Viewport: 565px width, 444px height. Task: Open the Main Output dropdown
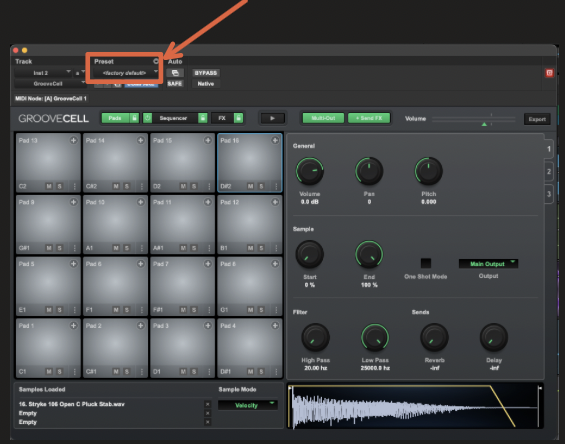pyautogui.click(x=488, y=264)
